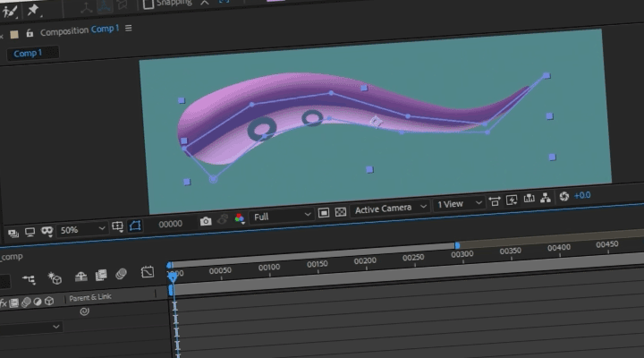The height and width of the screenshot is (358, 644).
Task: Open the Show Channel color icon
Action: tap(240, 218)
